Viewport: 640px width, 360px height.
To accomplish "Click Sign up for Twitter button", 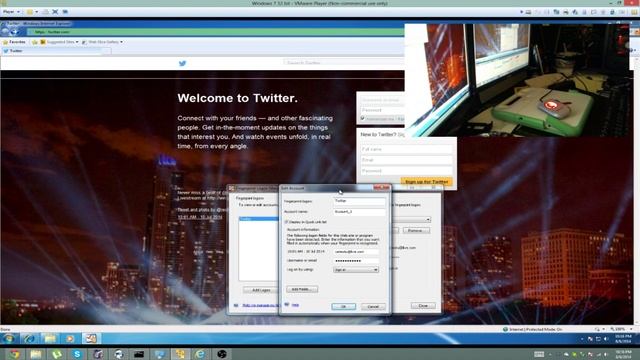I will (x=427, y=182).
